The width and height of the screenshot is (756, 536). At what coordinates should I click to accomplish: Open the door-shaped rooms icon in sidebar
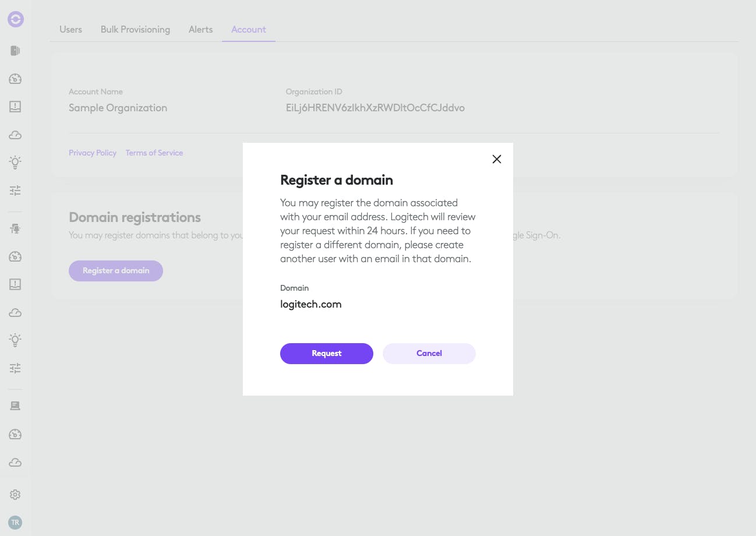(x=16, y=51)
